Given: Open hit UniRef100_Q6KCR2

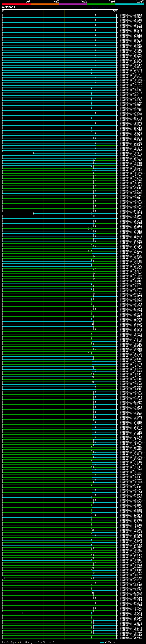Looking at the screenshot, I should click(131, 20).
